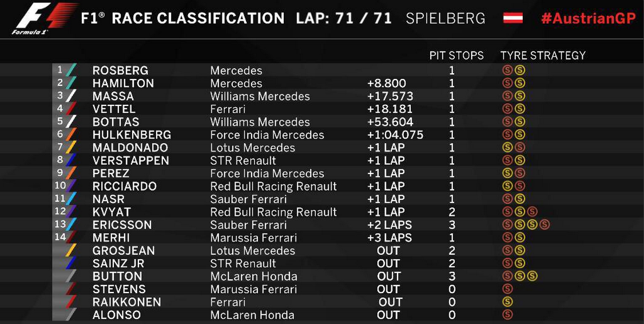
Task: Click Hulkenberg's +1:04.075 gap time
Action: point(395,135)
